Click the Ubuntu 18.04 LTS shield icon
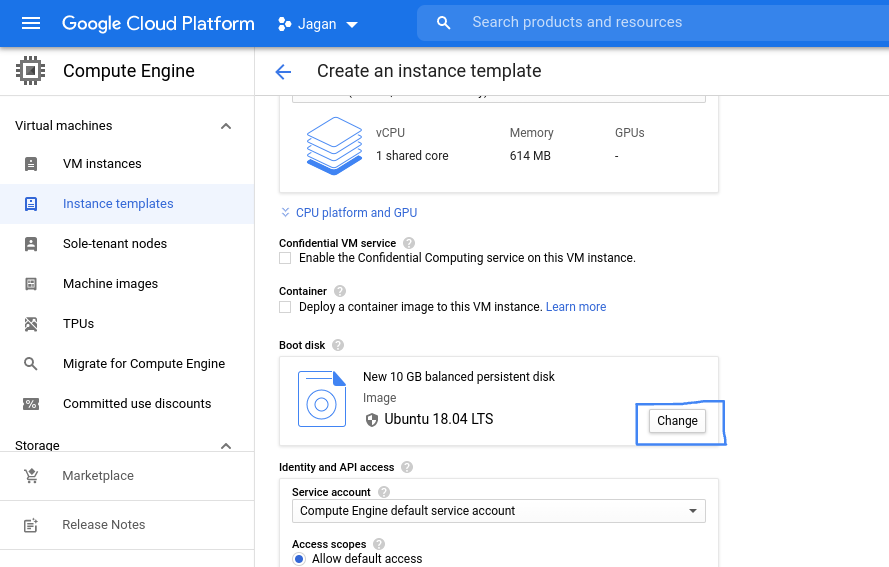The image size is (889, 567). (371, 420)
